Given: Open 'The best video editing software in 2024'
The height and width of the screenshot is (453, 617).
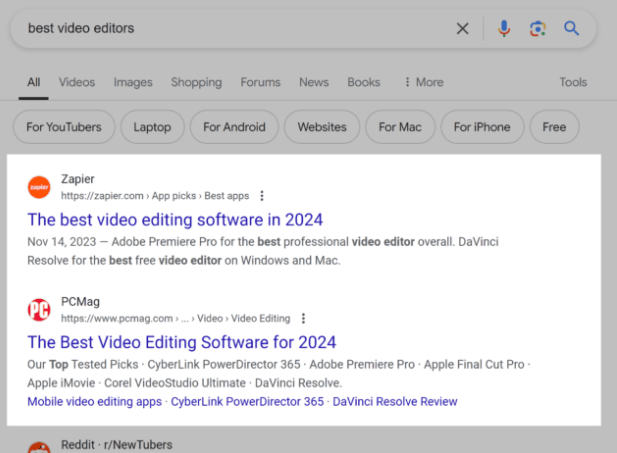Looking at the screenshot, I should [x=175, y=220].
